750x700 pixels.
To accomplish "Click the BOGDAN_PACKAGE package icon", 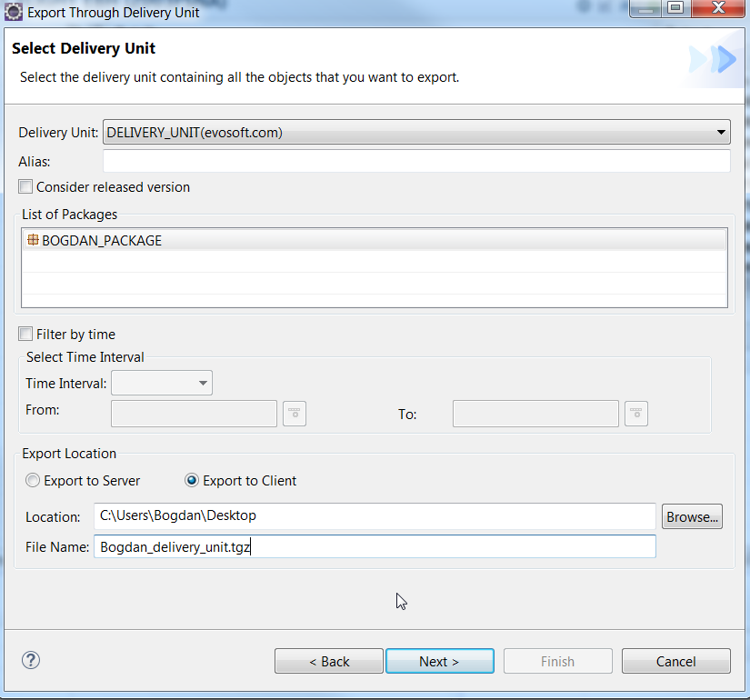I will (33, 241).
